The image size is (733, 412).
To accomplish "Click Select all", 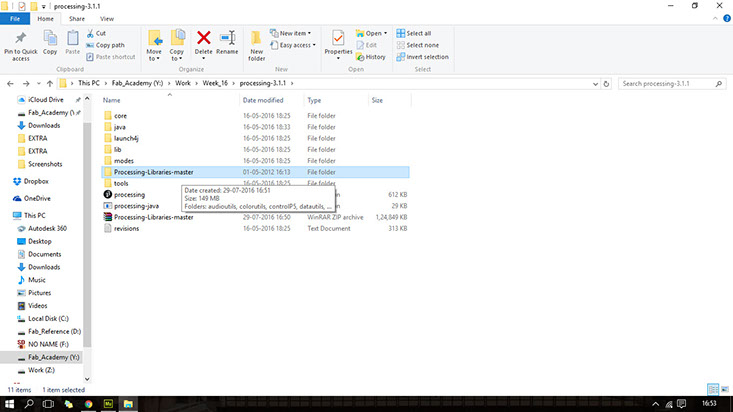I will click(x=414, y=33).
